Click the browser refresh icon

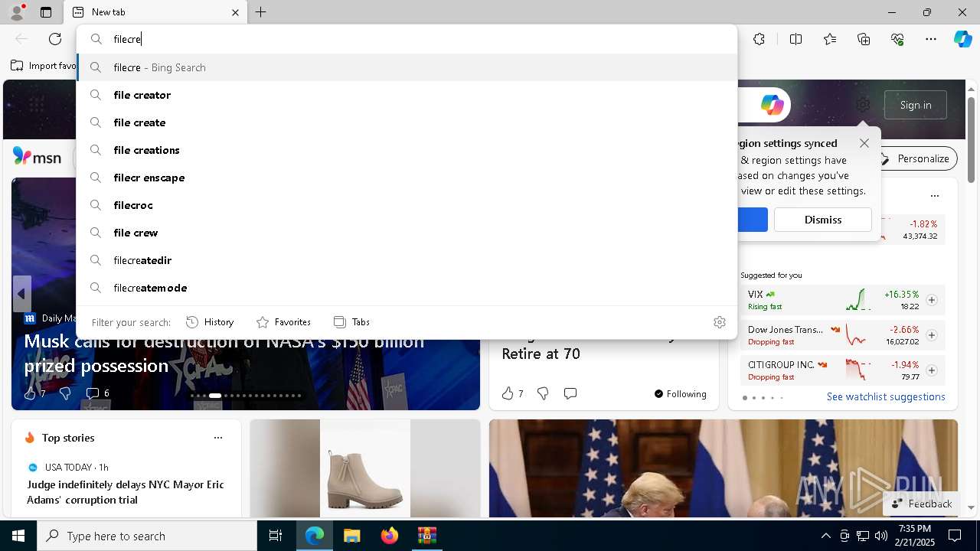point(55,39)
